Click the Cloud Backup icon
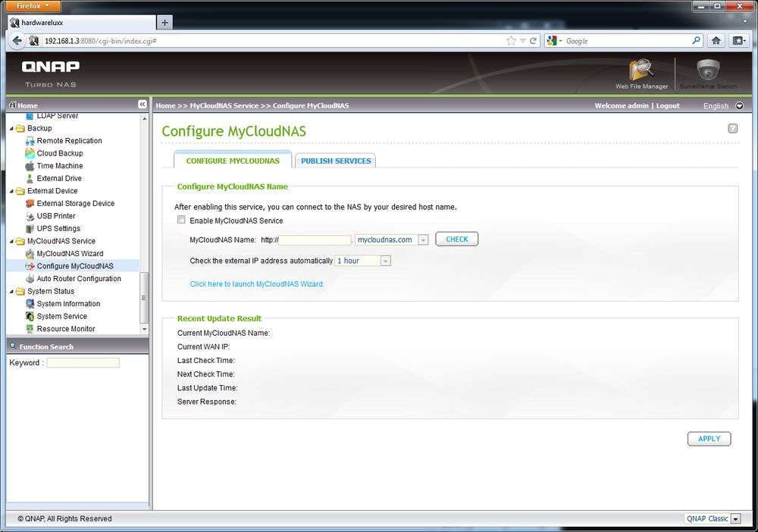Screen dimensions: 758x532 tap(30, 153)
